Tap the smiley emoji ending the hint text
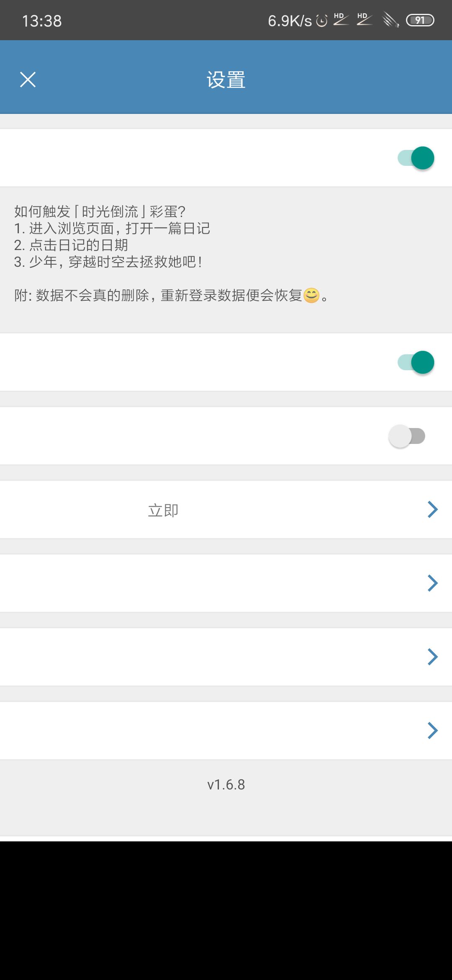This screenshot has height=980, width=452. (311, 295)
